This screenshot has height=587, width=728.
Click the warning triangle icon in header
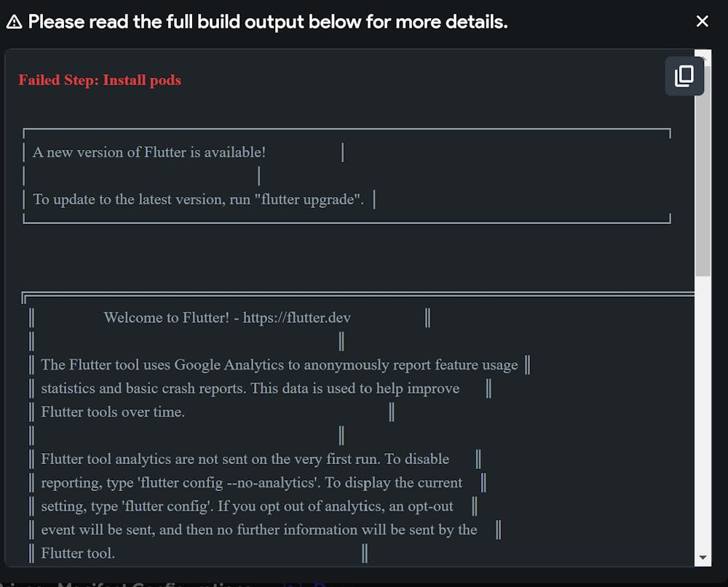point(15,22)
